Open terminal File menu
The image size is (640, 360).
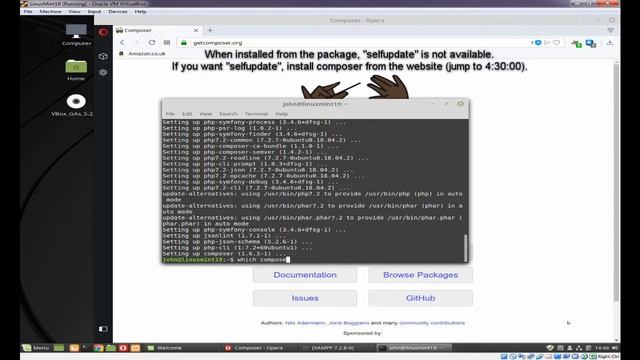point(170,114)
